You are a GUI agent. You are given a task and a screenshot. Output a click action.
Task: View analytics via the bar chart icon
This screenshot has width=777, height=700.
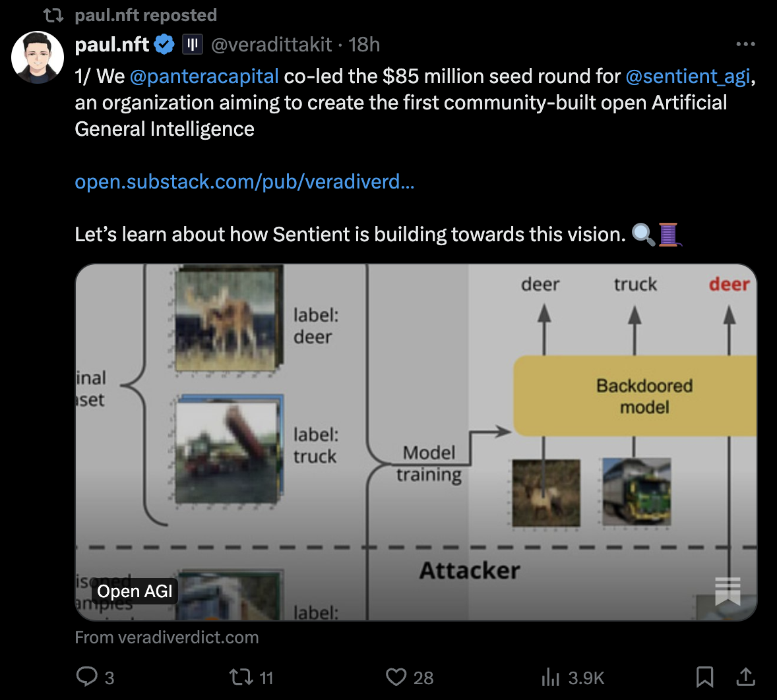coord(550,677)
